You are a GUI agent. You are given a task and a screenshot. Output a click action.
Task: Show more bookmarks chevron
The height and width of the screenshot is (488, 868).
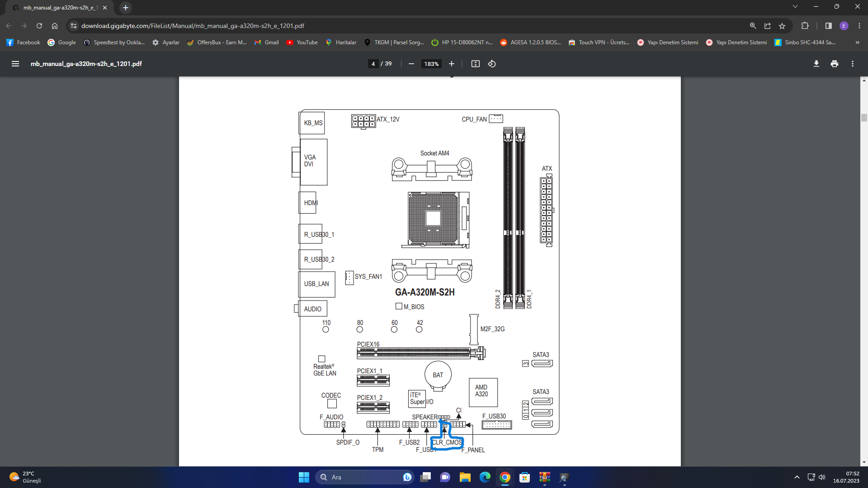pyautogui.click(x=857, y=42)
